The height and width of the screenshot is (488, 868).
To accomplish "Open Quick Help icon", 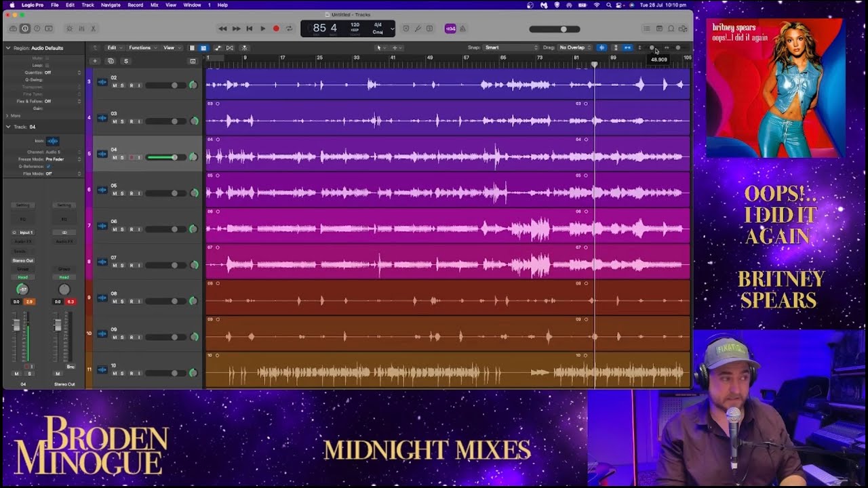I will [x=37, y=28].
